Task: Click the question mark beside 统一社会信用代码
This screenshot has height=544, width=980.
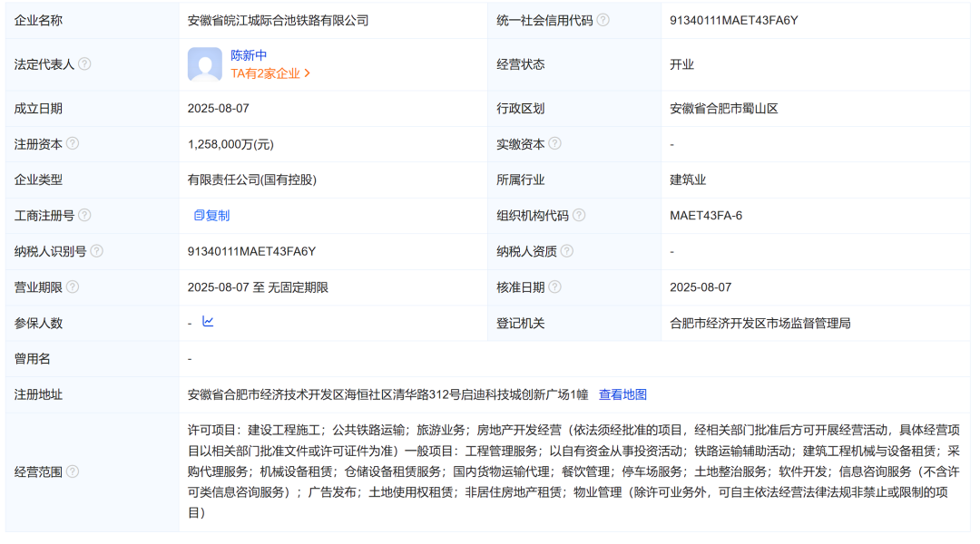Action: click(602, 20)
